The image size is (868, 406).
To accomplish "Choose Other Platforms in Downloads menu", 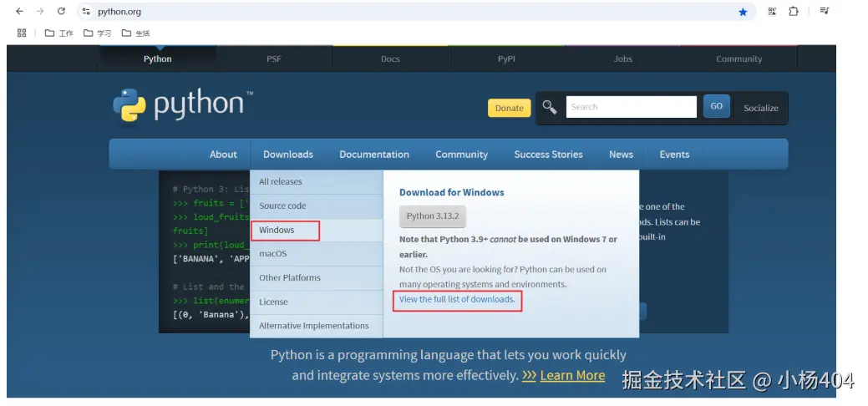I will (316, 277).
